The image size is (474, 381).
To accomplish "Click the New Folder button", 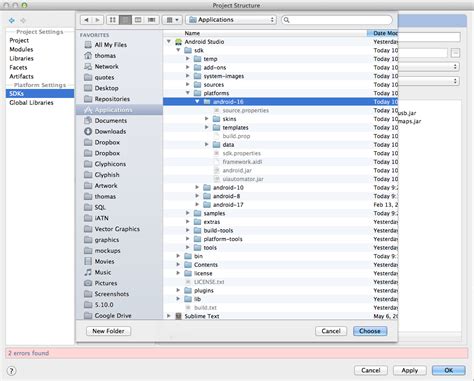I will coord(108,331).
